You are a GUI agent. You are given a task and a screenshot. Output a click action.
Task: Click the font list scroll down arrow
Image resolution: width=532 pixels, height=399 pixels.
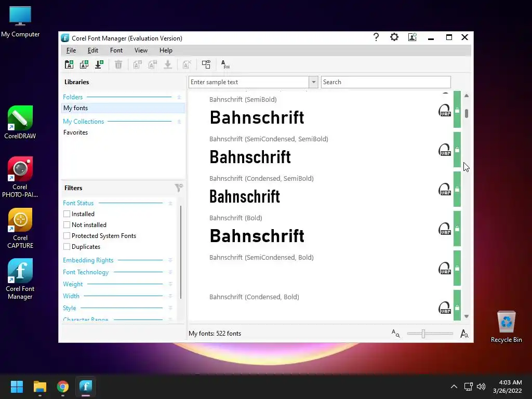[x=467, y=316]
